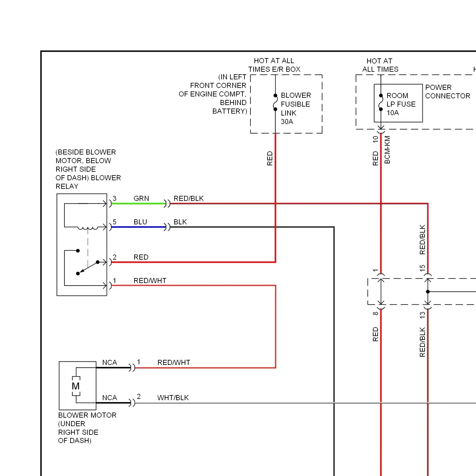Click the BLU wire label at relay pin 5
Viewport: 476px width, 476px height.
point(140,222)
